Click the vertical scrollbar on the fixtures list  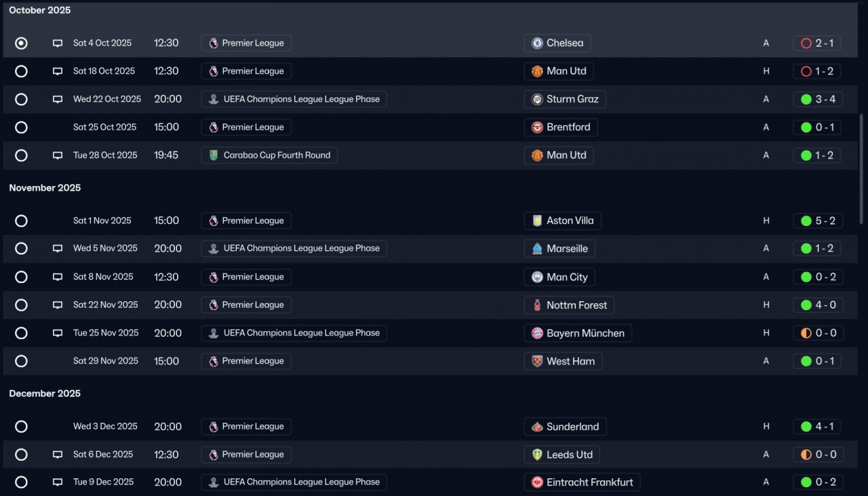point(862,168)
